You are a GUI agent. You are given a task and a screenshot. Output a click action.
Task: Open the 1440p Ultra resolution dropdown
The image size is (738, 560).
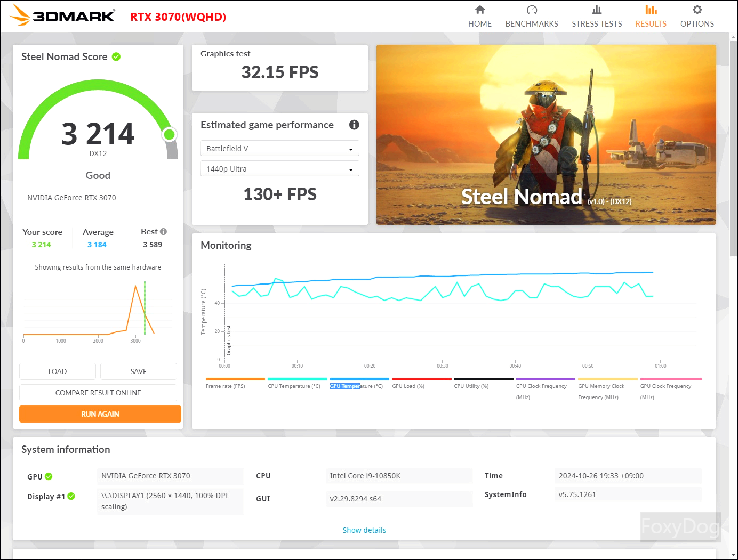point(279,168)
